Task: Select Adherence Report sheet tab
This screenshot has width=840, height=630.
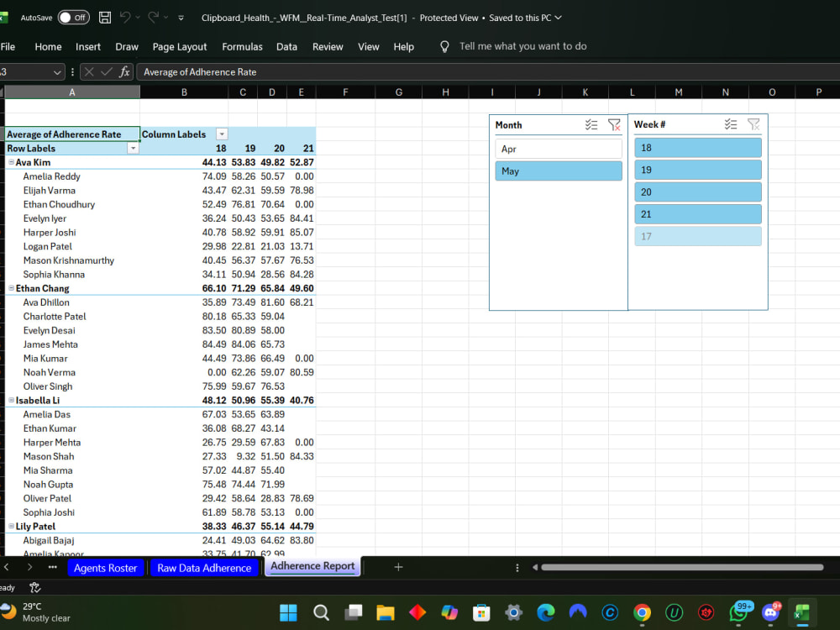Action: click(x=312, y=566)
